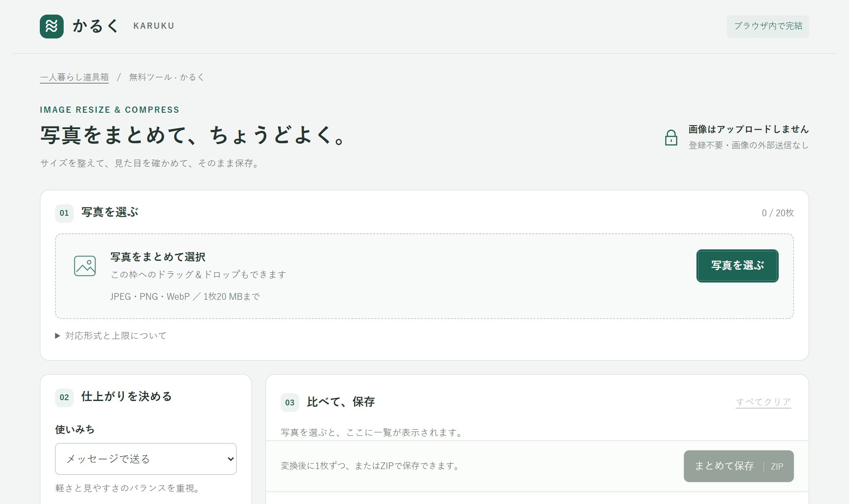Click the IMAGE RESIZE & COMPRESS label
This screenshot has width=849, height=504.
tap(110, 110)
